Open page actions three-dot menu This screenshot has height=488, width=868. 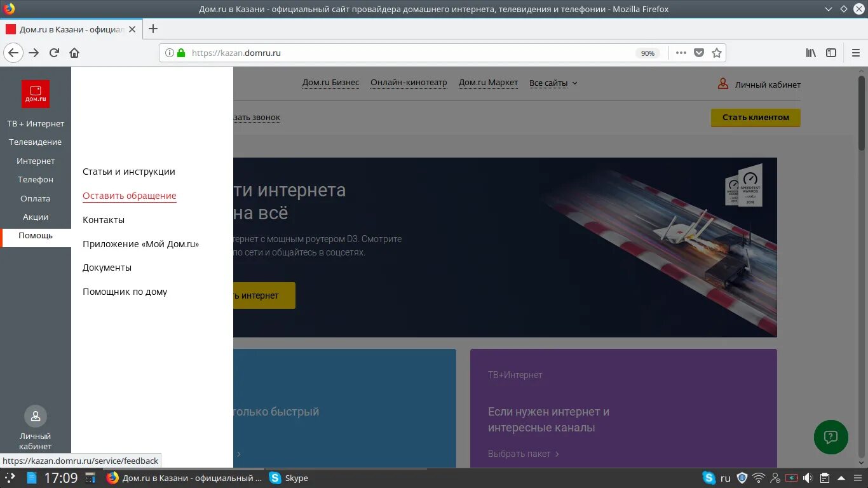click(681, 53)
